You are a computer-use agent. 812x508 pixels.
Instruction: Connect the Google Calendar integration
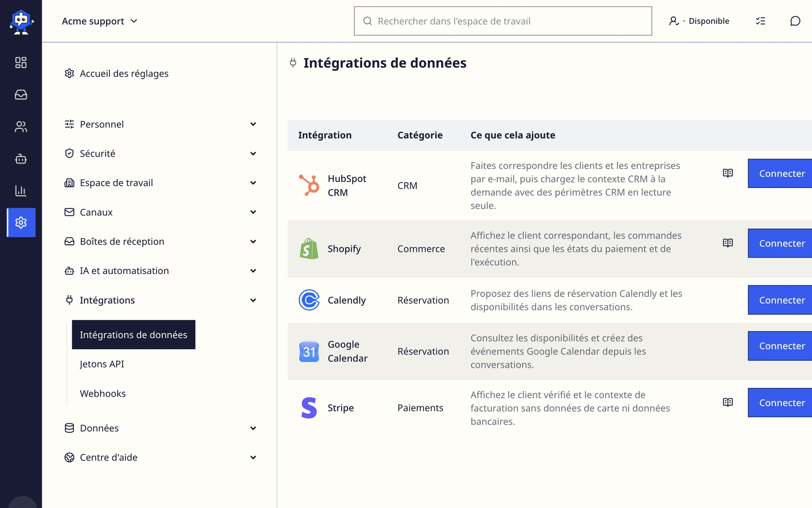[780, 346]
